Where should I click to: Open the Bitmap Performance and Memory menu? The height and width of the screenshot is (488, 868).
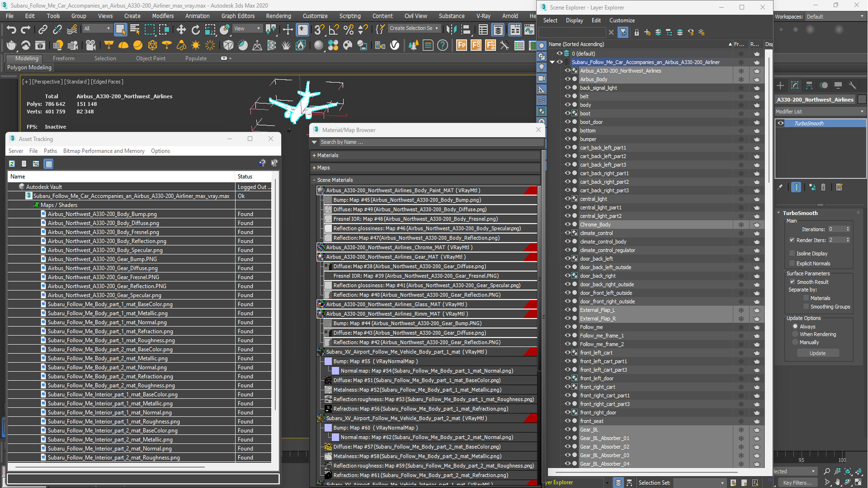[x=104, y=151]
